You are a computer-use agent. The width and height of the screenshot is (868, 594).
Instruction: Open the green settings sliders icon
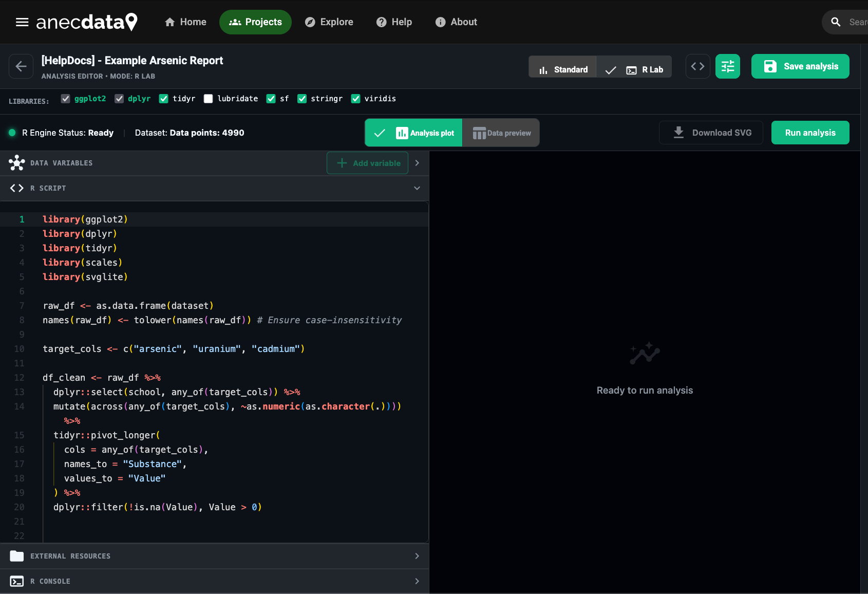727,66
